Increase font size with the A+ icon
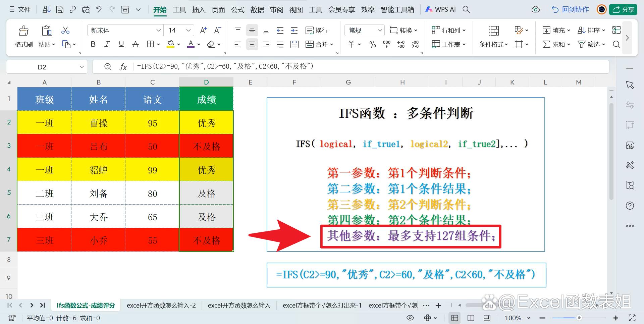 (x=203, y=30)
